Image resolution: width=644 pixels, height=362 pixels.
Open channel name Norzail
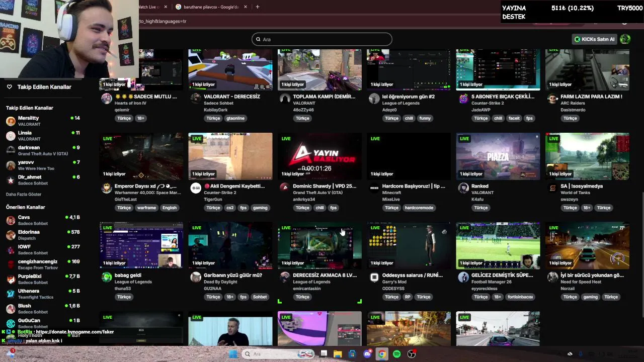click(x=568, y=289)
